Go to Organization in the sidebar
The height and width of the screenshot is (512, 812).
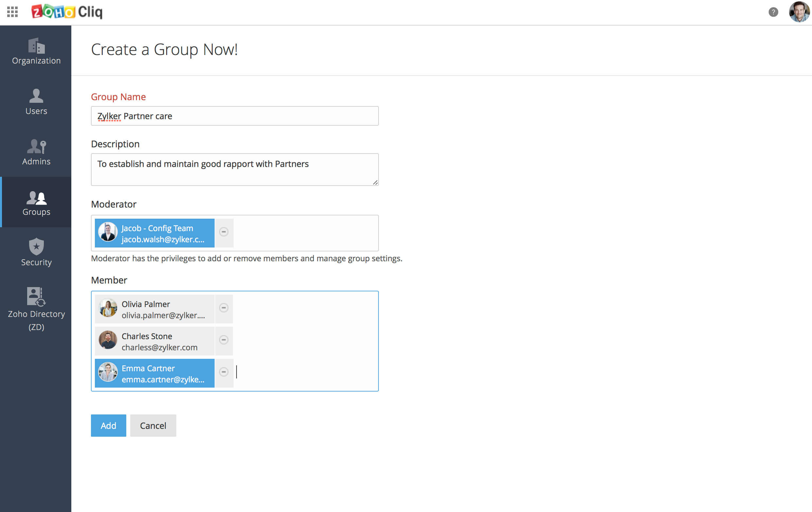pos(36,51)
